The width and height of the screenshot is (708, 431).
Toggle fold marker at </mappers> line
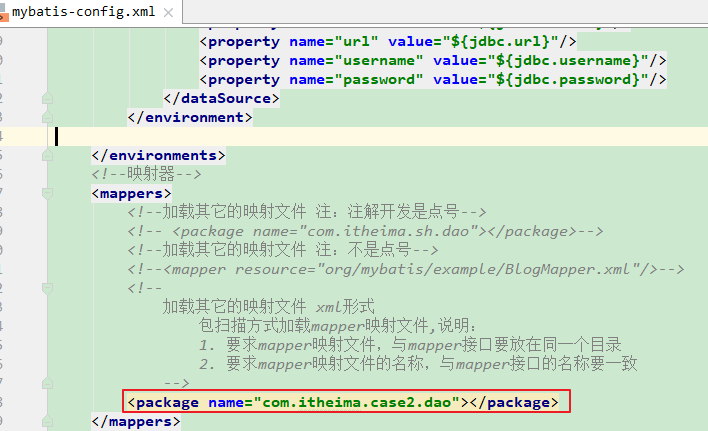(x=47, y=421)
